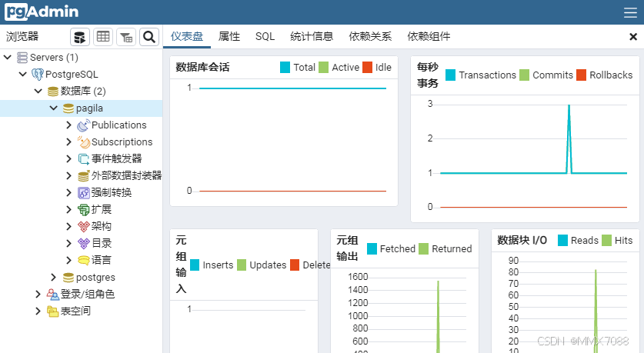Click the 强制转换 node icon
Viewport: 644px width, 353px height.
point(83,192)
